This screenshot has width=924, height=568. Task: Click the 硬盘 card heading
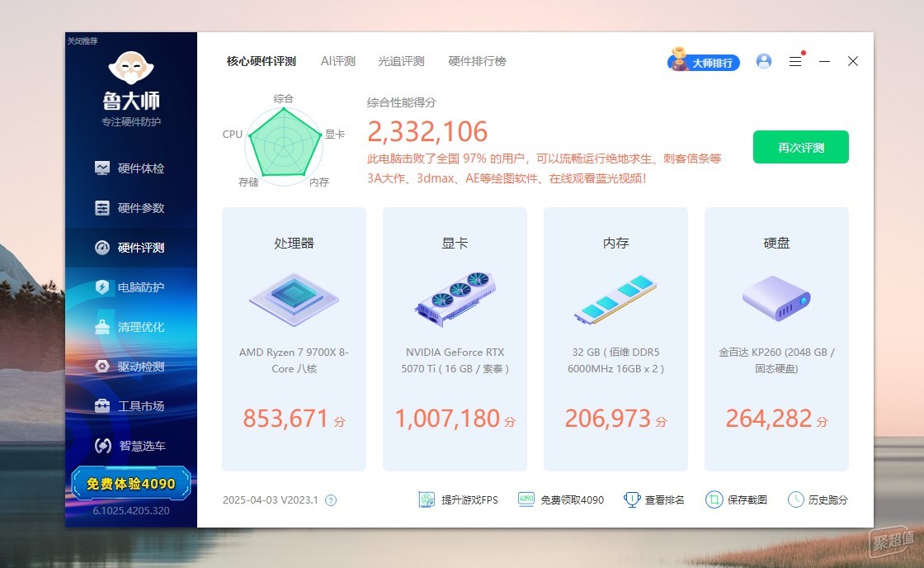(x=776, y=243)
